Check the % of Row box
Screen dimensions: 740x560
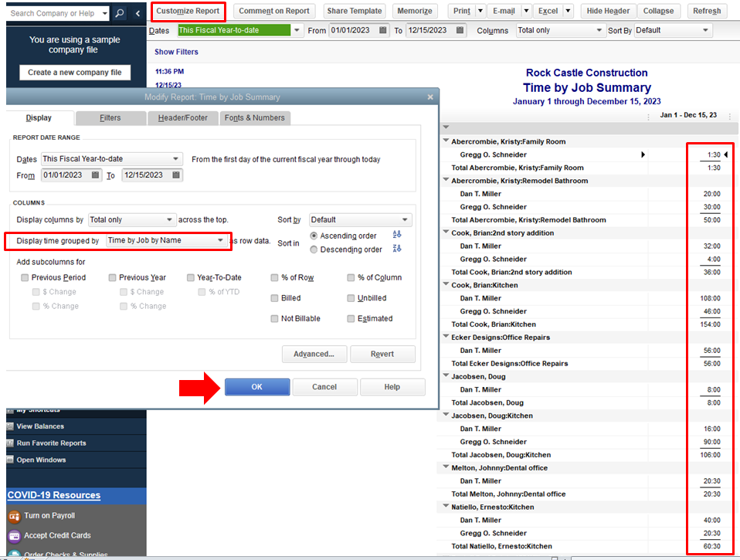point(274,277)
